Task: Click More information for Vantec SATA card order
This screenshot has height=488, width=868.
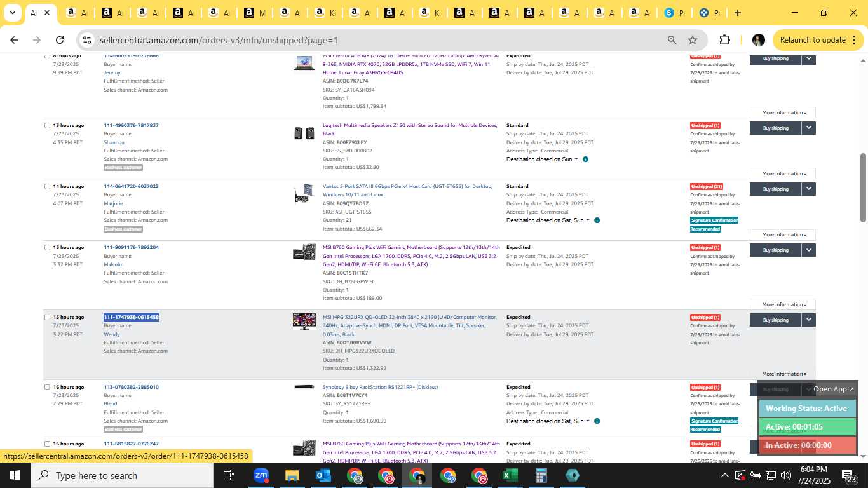Action: tap(783, 234)
